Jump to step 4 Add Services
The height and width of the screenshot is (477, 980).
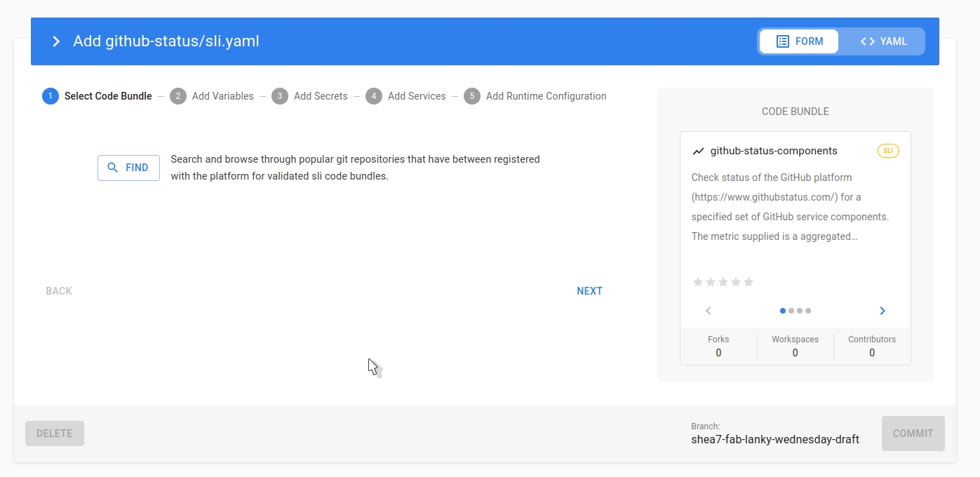click(x=407, y=96)
